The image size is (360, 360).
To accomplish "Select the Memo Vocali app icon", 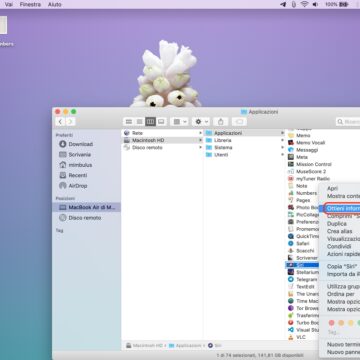I will click(291, 143).
